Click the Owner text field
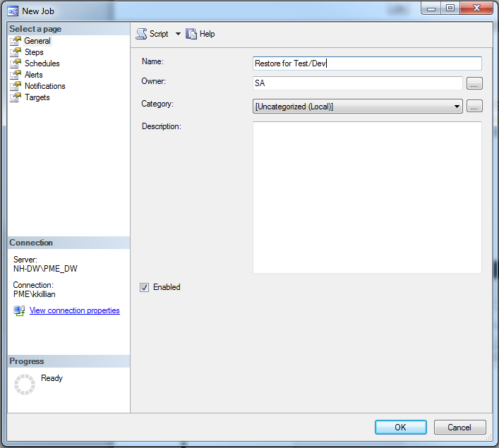 pyautogui.click(x=358, y=83)
